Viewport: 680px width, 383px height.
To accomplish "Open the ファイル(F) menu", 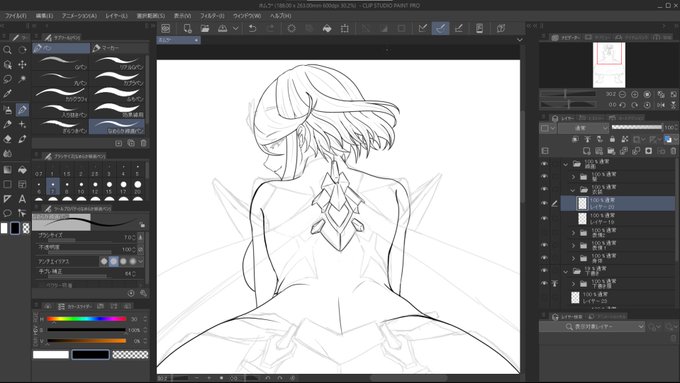I will tap(16, 16).
